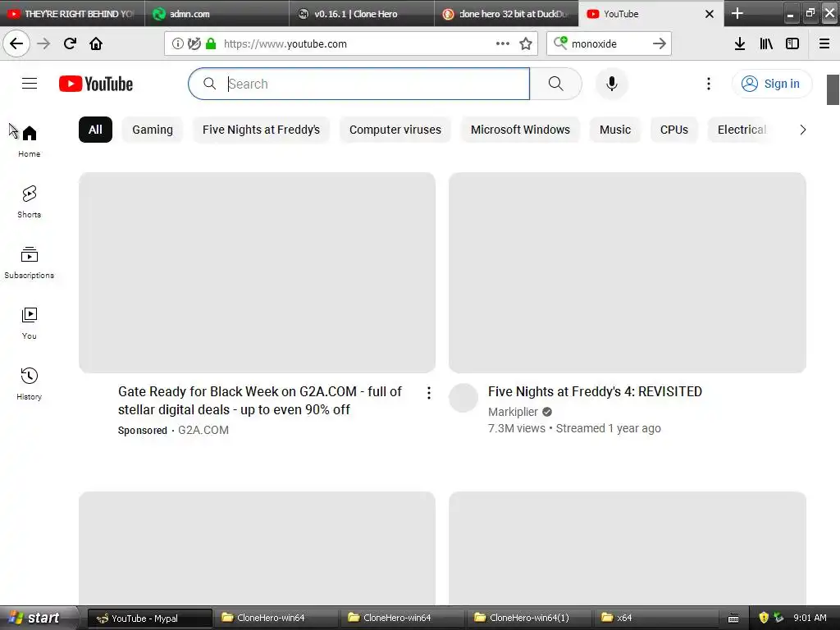This screenshot has height=630, width=840.
Task: Close the YouTube browser tab
Action: pyautogui.click(x=710, y=14)
